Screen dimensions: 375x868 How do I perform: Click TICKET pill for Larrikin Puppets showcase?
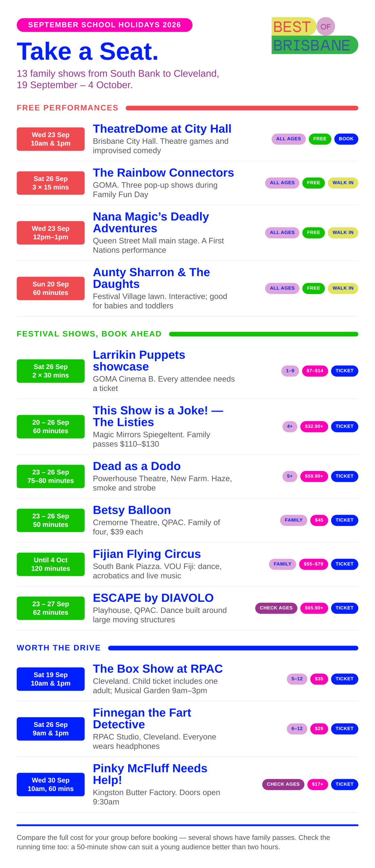click(344, 371)
